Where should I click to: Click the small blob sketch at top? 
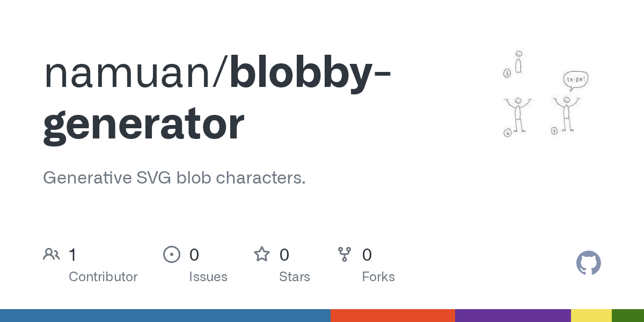coord(518,62)
